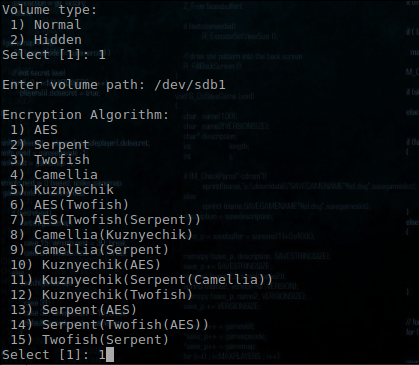Select AES(Twofish(Serpent)) cascade entry
This screenshot has width=419, height=365.
click(105, 220)
